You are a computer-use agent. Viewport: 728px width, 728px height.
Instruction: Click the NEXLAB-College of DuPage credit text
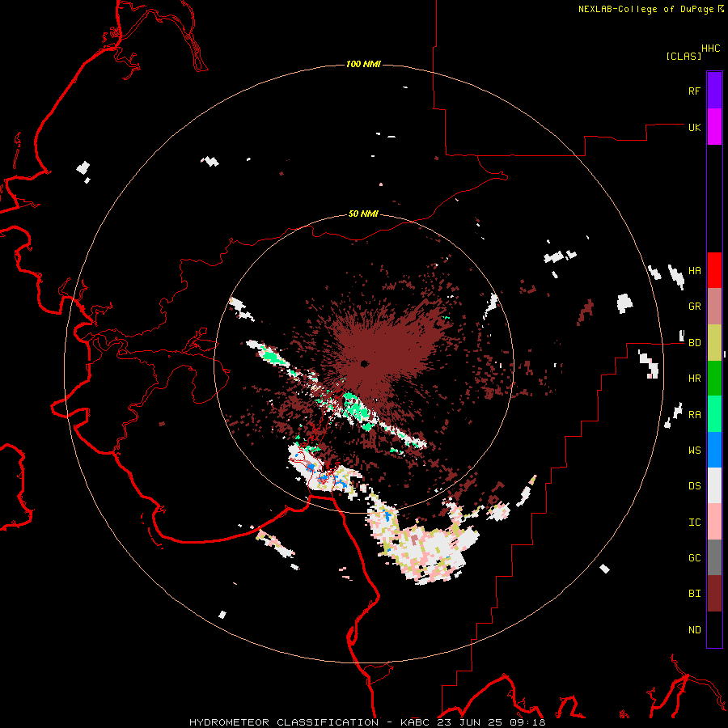tap(645, 9)
